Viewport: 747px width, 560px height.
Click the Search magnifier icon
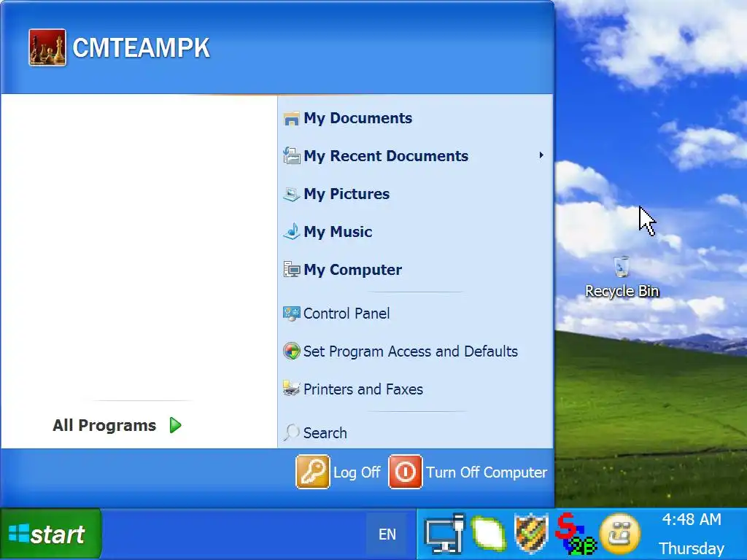[291, 432]
